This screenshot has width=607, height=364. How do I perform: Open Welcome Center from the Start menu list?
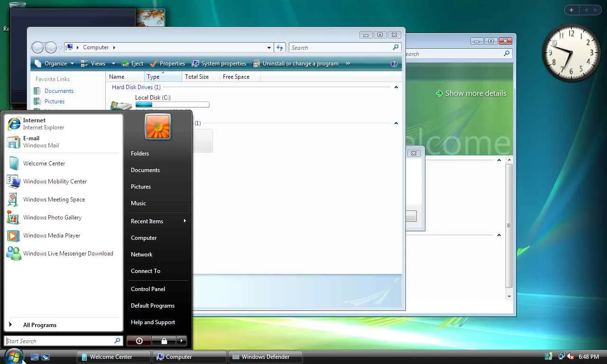(x=64, y=164)
